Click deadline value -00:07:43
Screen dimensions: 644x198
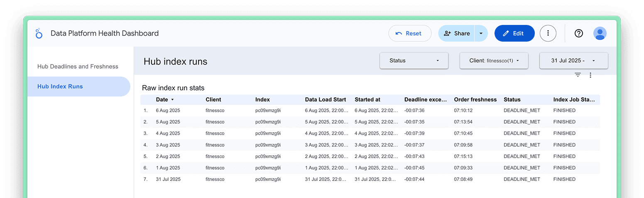coord(414,156)
